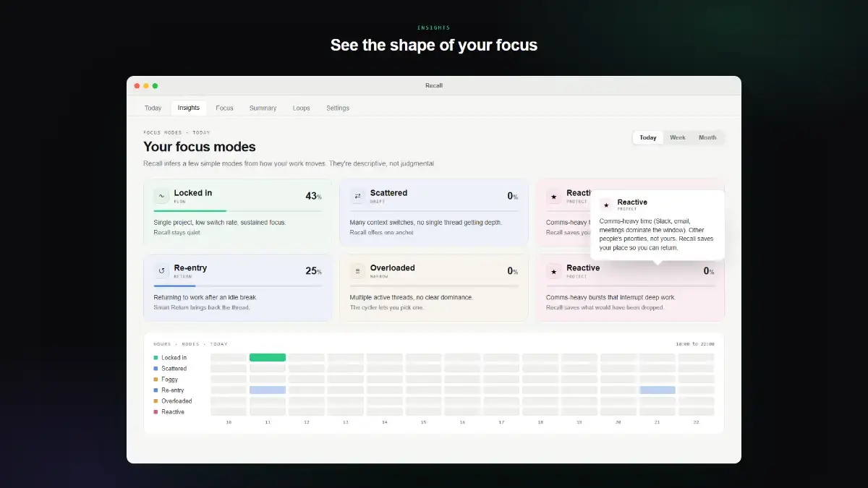868x488 pixels.
Task: Click the "10:00 to 22:00" range label
Action: (x=695, y=344)
